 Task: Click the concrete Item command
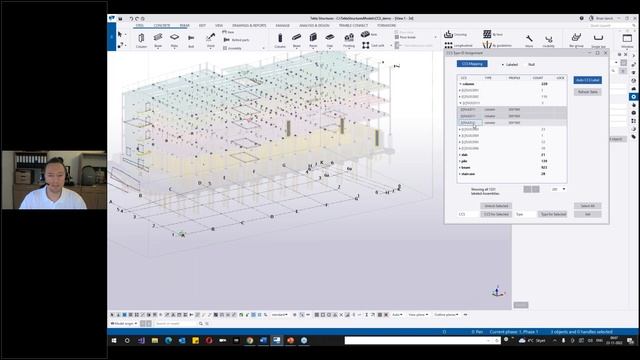point(369,34)
